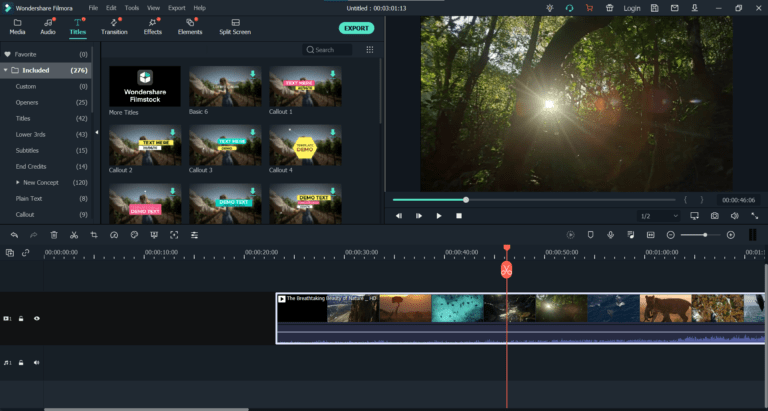The width and height of the screenshot is (768, 411).
Task: Collapse the Included folder
Action: pos(7,71)
